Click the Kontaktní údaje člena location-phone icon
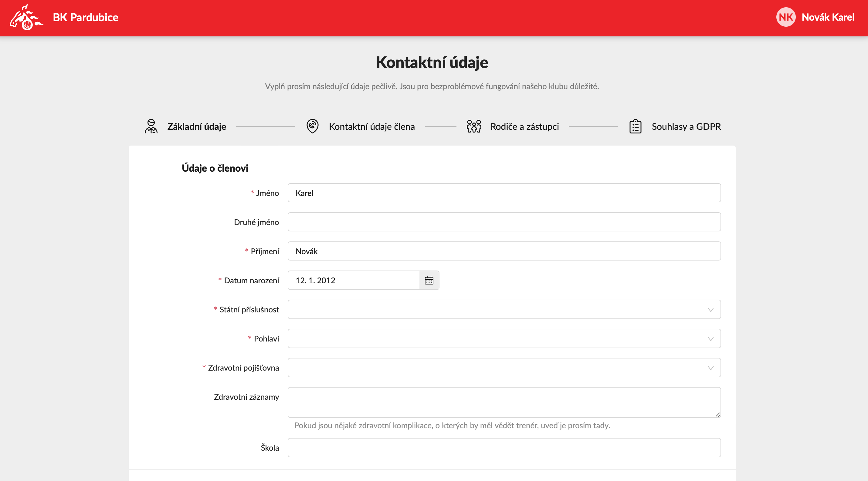 pyautogui.click(x=312, y=126)
